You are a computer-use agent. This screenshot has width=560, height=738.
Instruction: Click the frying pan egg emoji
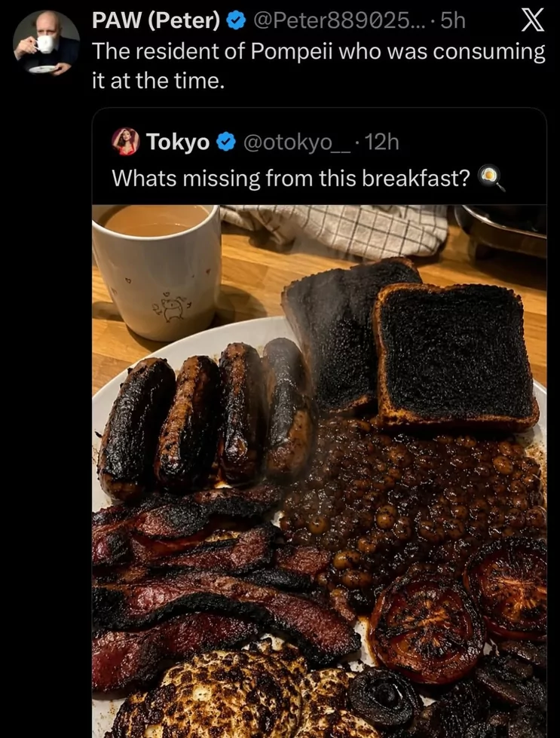(x=491, y=179)
